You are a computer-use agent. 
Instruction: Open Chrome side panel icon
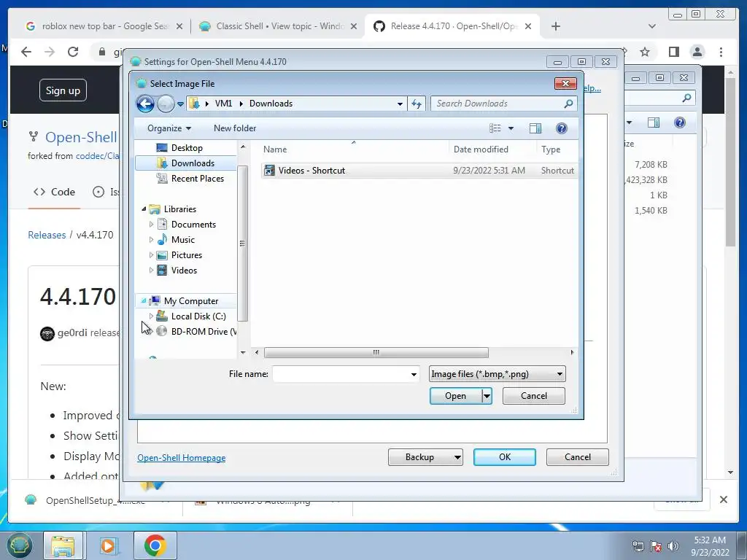(x=673, y=52)
